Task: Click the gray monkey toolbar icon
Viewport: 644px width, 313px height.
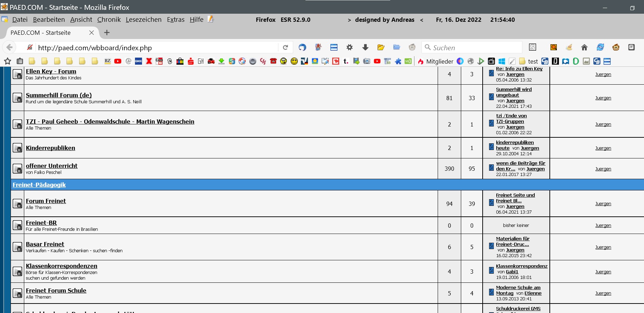Action: coord(412,47)
